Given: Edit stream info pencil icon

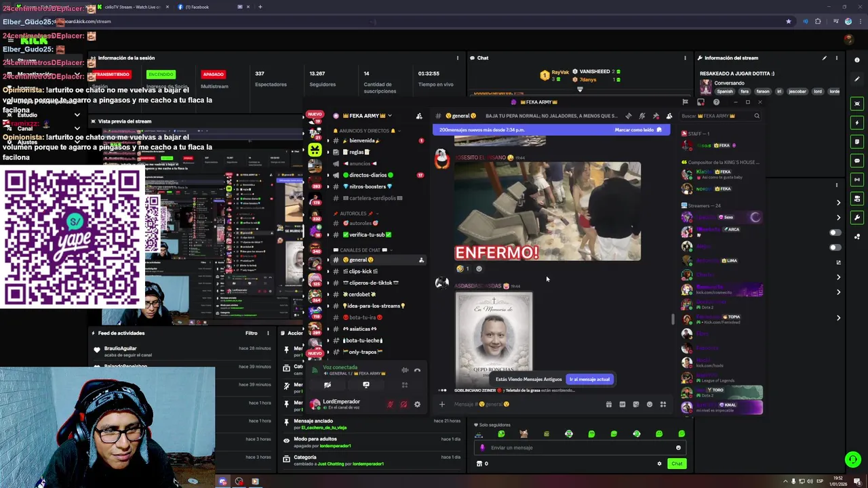Looking at the screenshot, I should [x=825, y=58].
